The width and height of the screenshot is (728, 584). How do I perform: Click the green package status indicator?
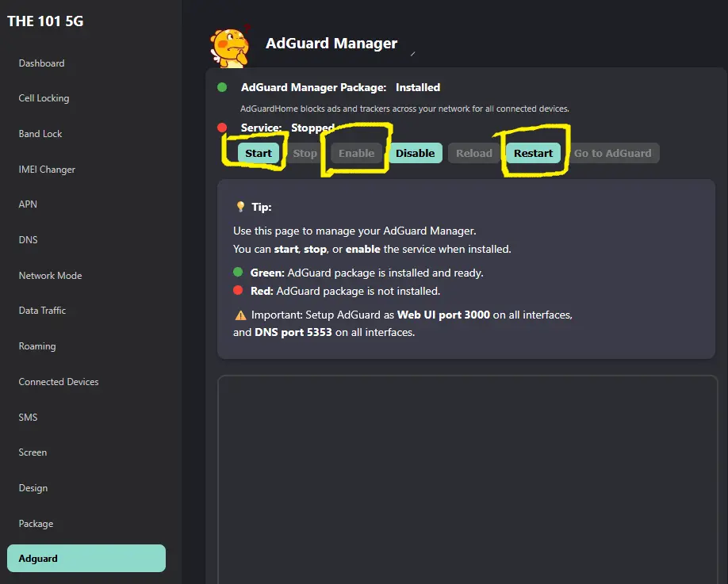point(222,87)
